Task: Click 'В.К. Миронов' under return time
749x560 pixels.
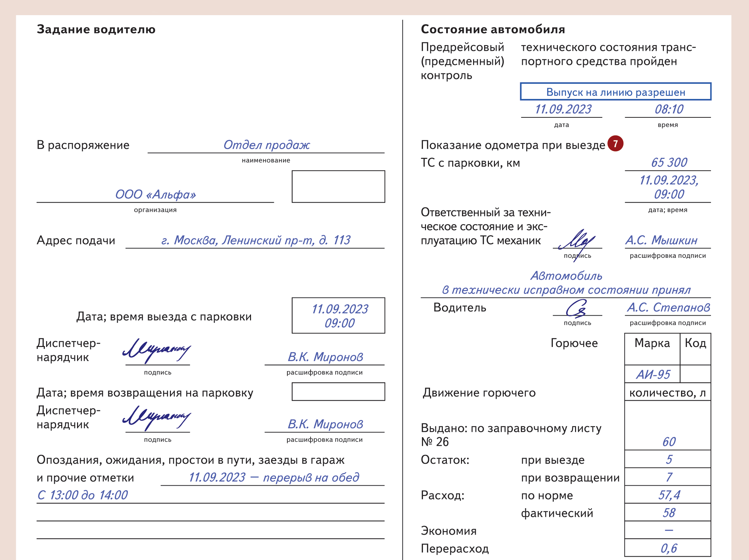Action: click(x=325, y=424)
